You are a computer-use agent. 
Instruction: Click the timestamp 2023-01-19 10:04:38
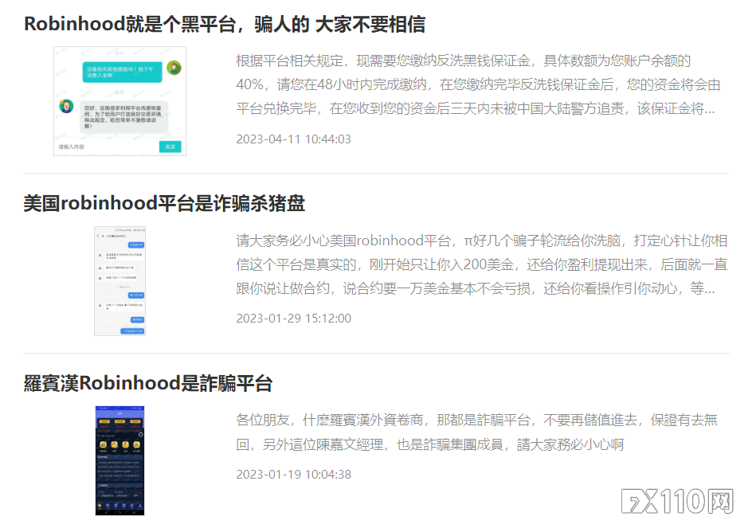[x=293, y=475]
